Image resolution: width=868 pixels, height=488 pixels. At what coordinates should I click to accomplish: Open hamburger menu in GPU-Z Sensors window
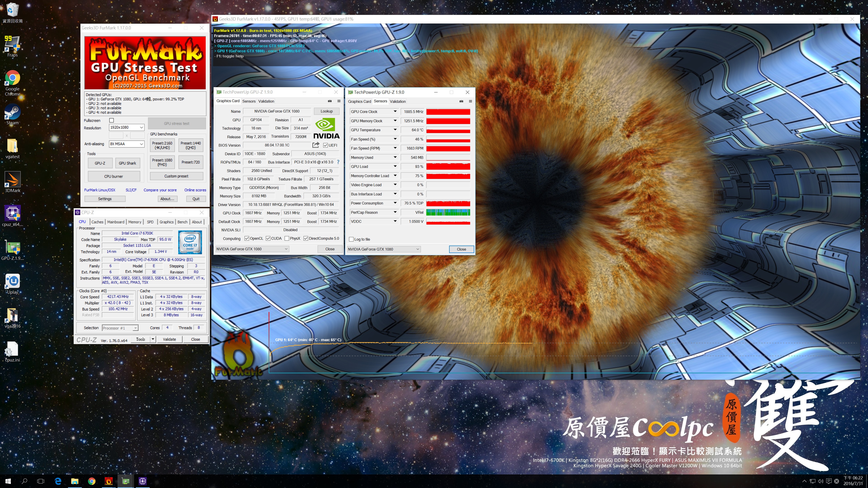tap(470, 101)
